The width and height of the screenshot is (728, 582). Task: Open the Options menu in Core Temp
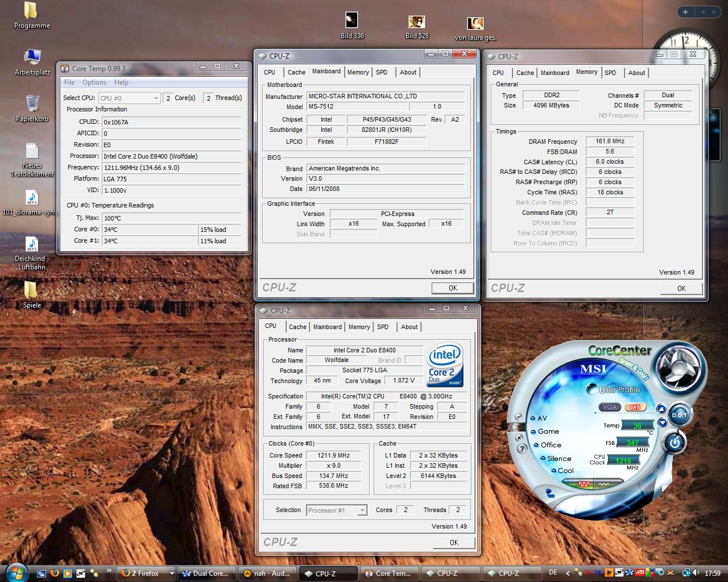coord(94,82)
